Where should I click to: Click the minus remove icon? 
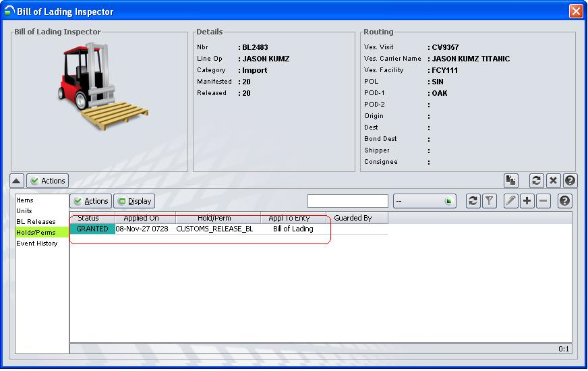point(543,201)
